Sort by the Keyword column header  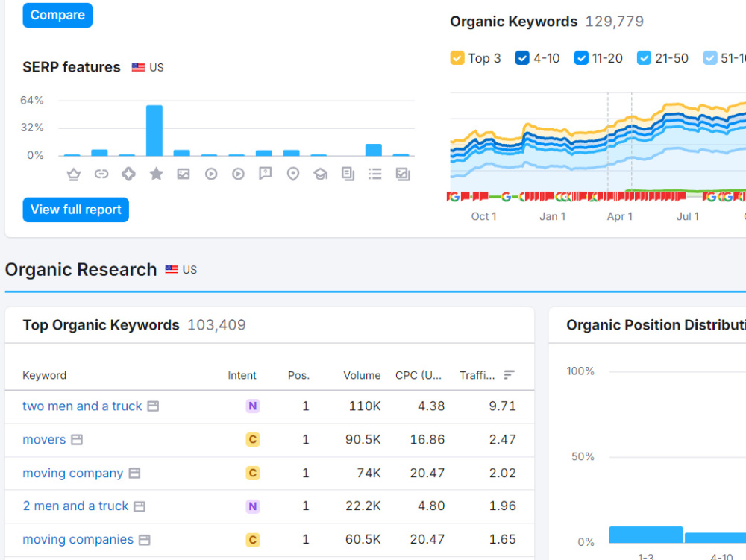(x=44, y=376)
